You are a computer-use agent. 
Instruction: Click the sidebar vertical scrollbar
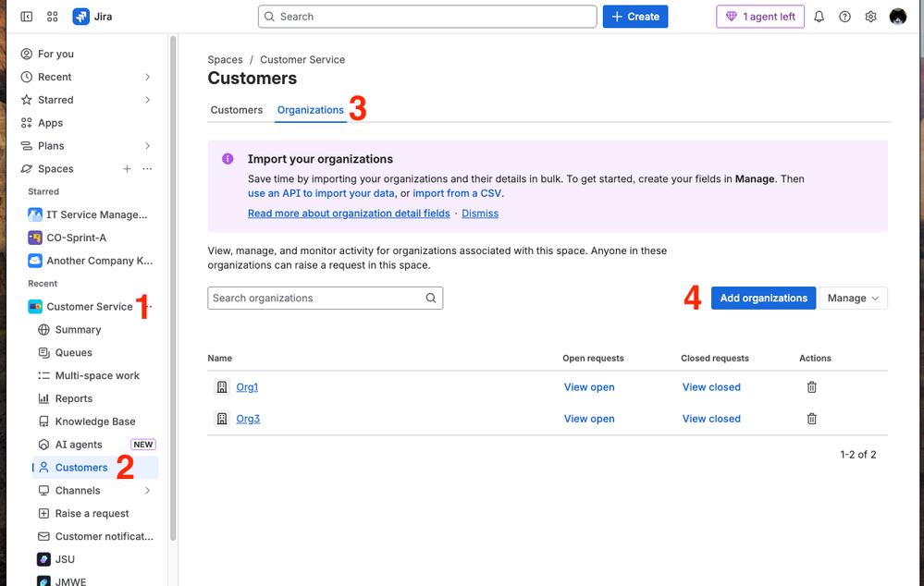pos(173,288)
